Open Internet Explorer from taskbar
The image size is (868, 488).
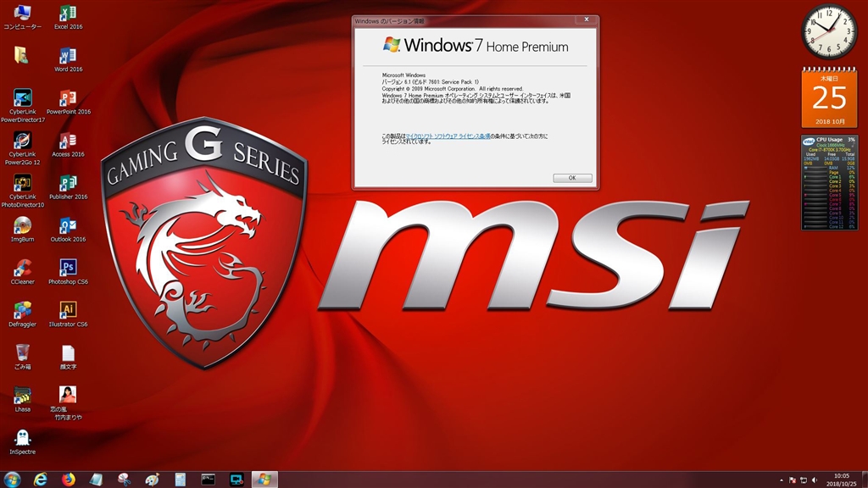coord(41,480)
